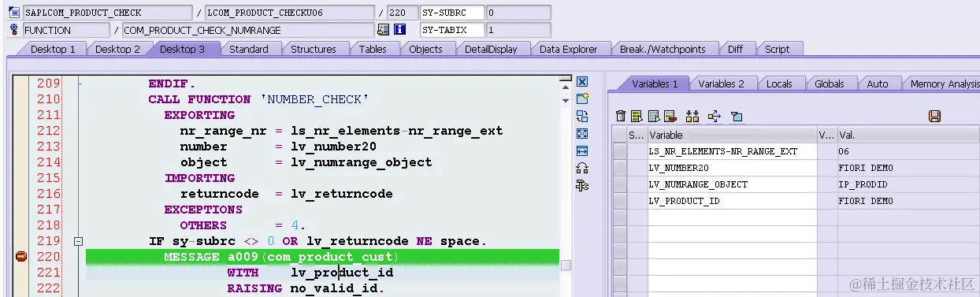
Task: Toggle the breakpoint stop icon at line 220
Action: [20, 256]
